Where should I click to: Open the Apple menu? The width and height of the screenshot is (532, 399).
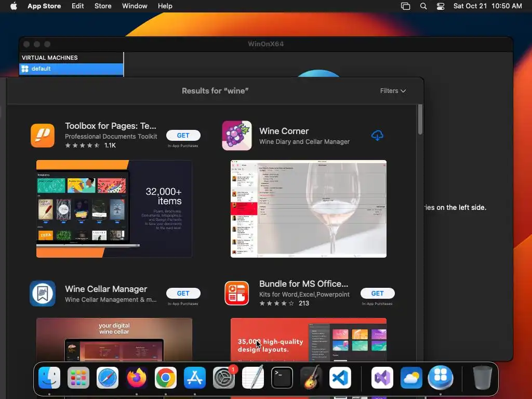tap(14, 6)
